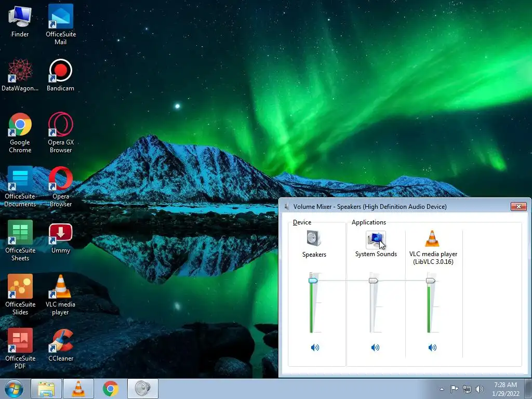Viewport: 532px width, 399px height.
Task: Open the taskbar clock and date
Action: pos(506,389)
